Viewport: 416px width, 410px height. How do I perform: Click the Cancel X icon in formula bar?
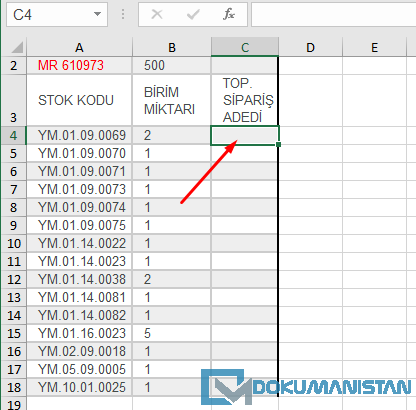(157, 14)
